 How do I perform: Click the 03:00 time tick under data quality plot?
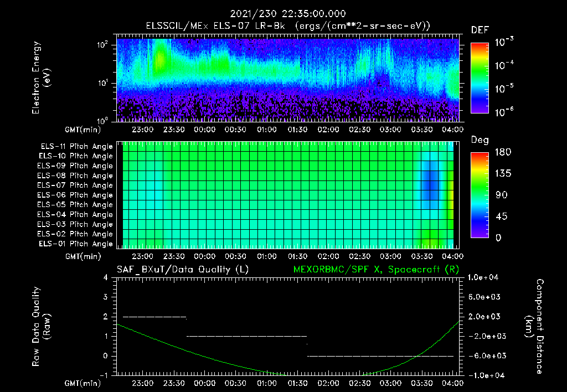[x=390, y=383]
